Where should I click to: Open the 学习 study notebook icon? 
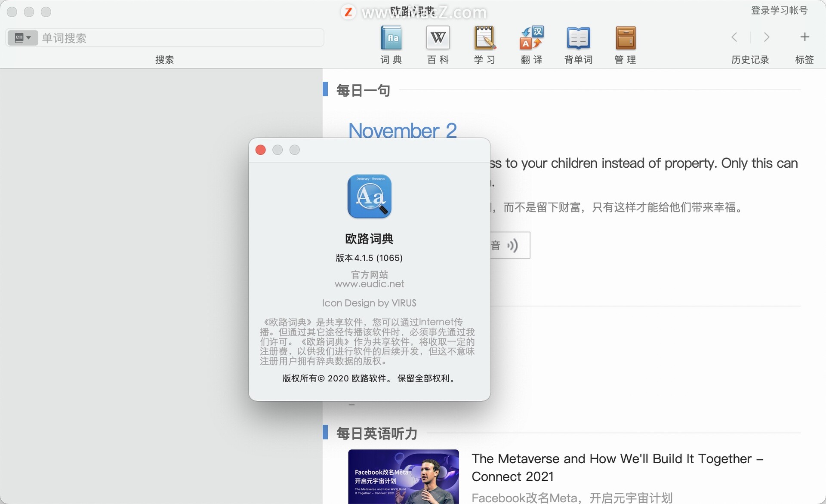[x=485, y=38]
